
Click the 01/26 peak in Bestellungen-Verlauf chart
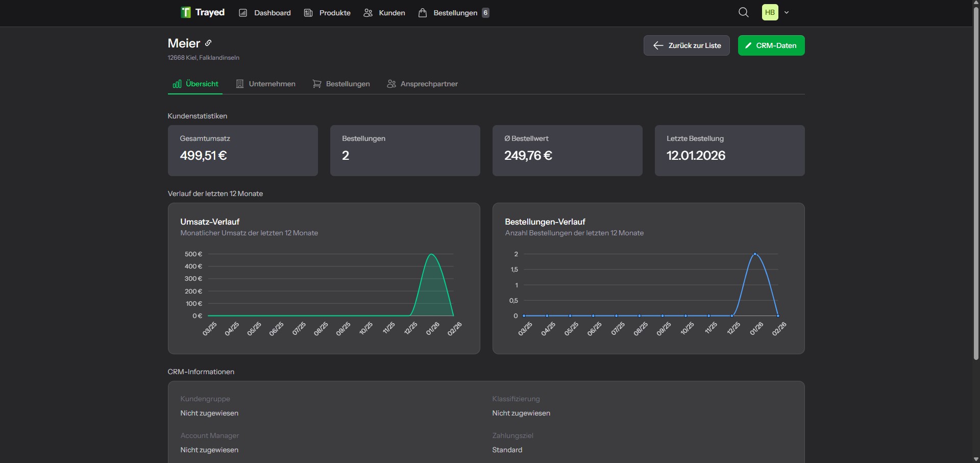coord(755,254)
